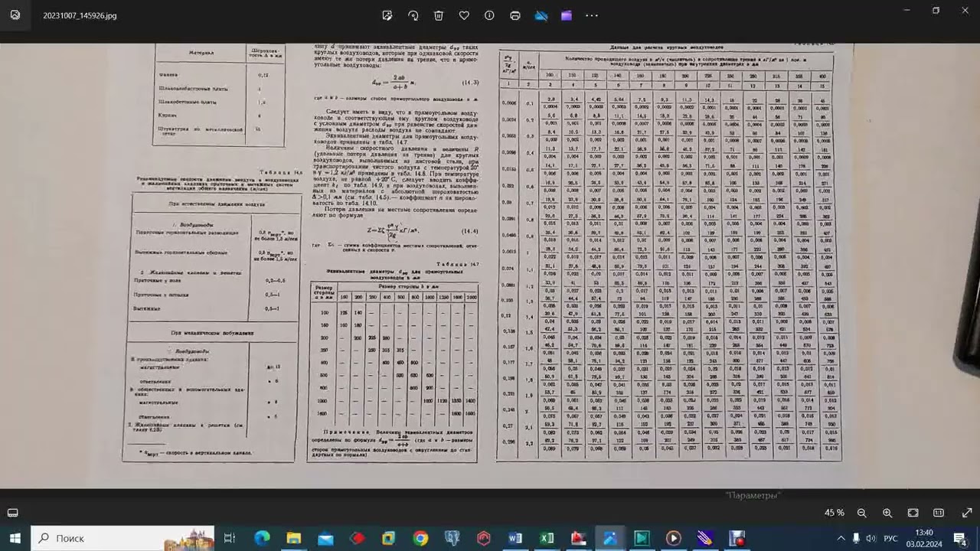Show actual size with the 1:1 icon
Screen dimensions: 980x551
click(x=939, y=513)
